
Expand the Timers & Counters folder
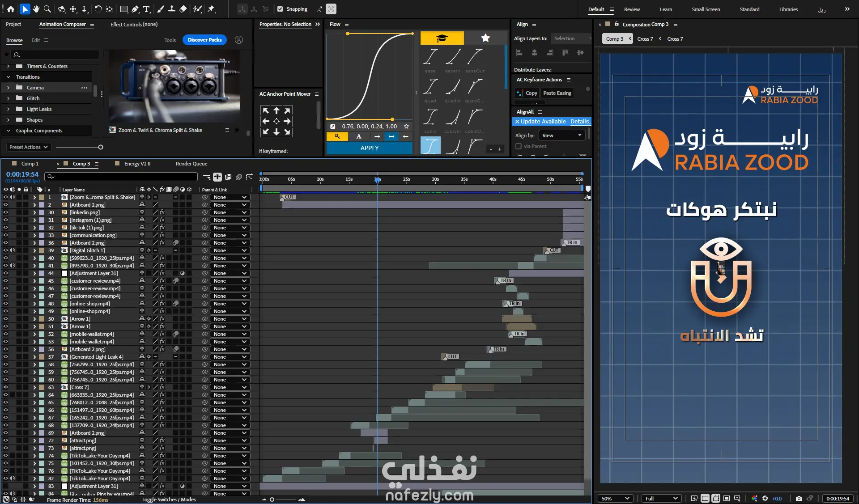point(8,66)
